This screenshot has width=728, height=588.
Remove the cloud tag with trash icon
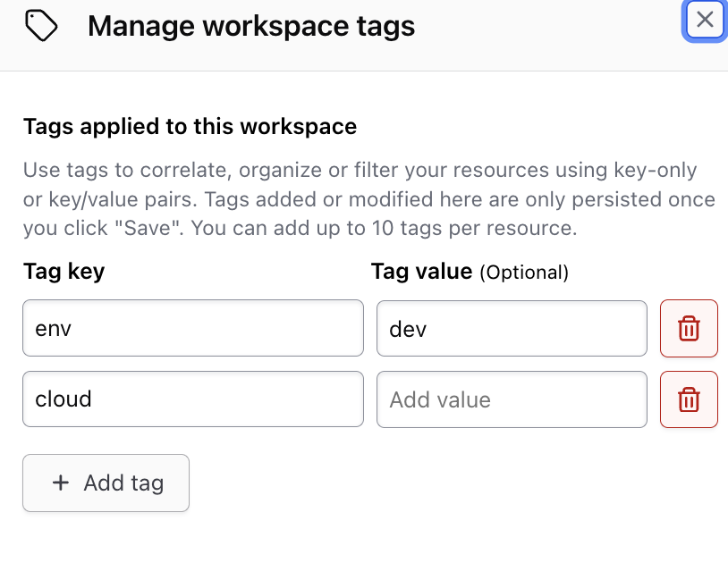pos(689,399)
